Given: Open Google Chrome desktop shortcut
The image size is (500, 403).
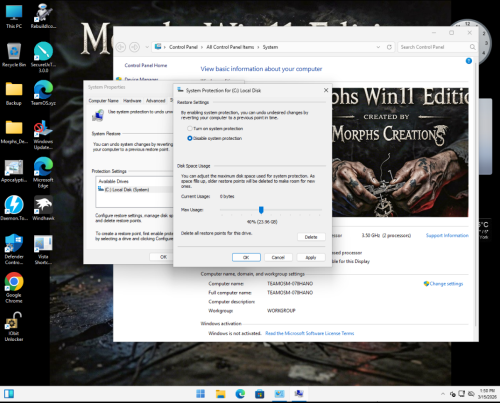Looking at the screenshot, I should (x=14, y=288).
